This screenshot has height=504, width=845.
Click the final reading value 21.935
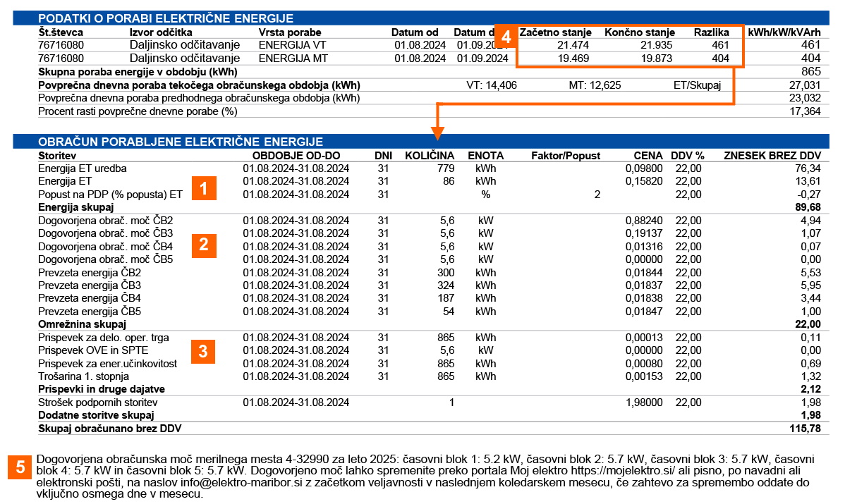pos(657,45)
